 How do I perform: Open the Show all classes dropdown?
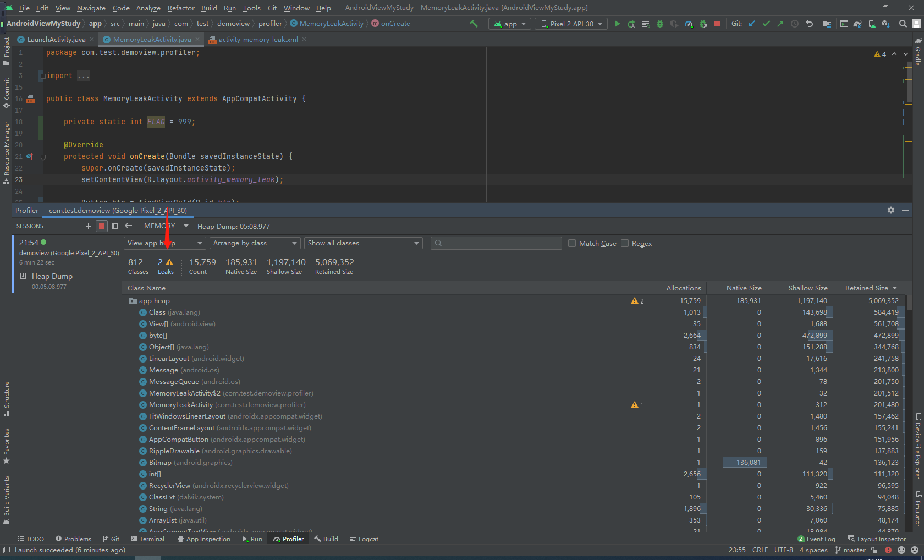coord(363,243)
